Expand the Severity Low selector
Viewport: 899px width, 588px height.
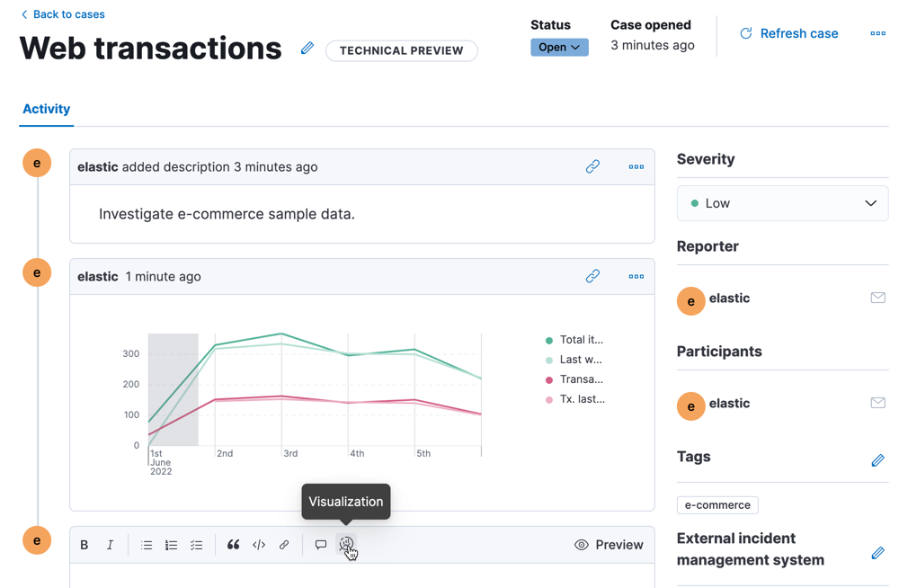pyautogui.click(x=782, y=203)
